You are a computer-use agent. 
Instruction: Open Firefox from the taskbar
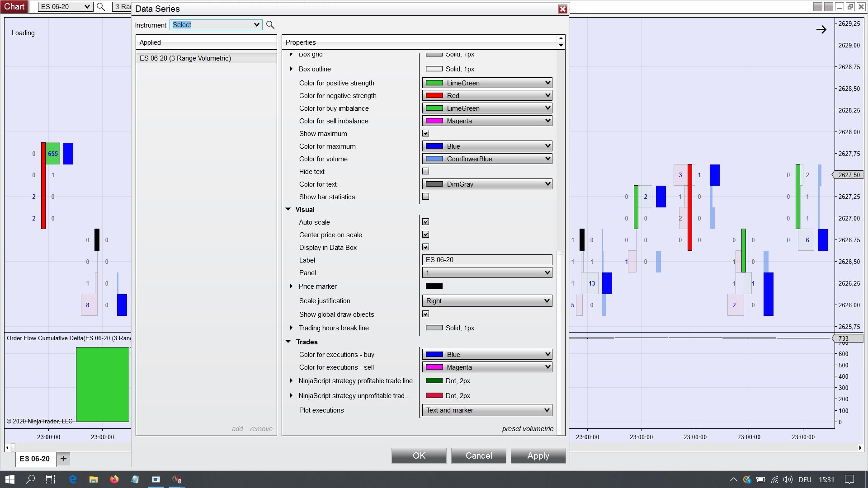pos(114,479)
